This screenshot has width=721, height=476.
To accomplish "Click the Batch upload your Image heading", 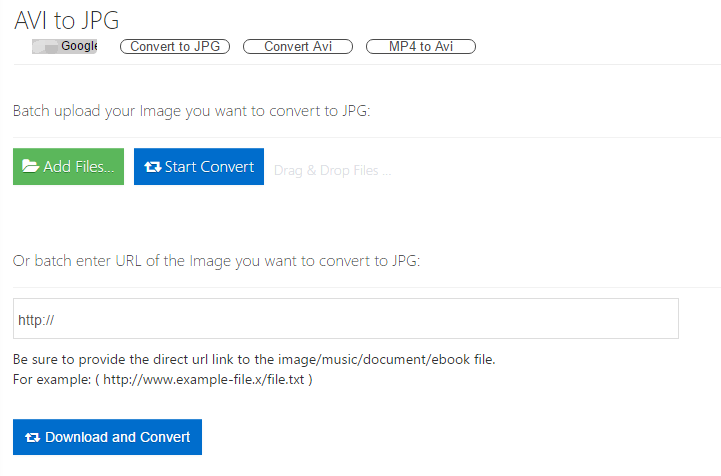I will (x=191, y=111).
